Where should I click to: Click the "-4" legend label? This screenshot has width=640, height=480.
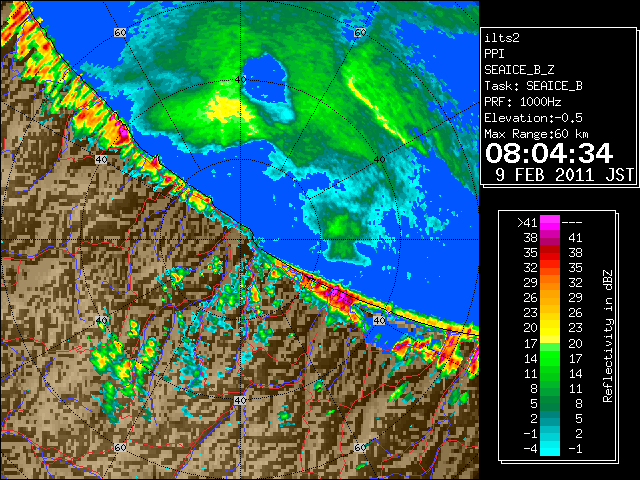click(x=530, y=449)
